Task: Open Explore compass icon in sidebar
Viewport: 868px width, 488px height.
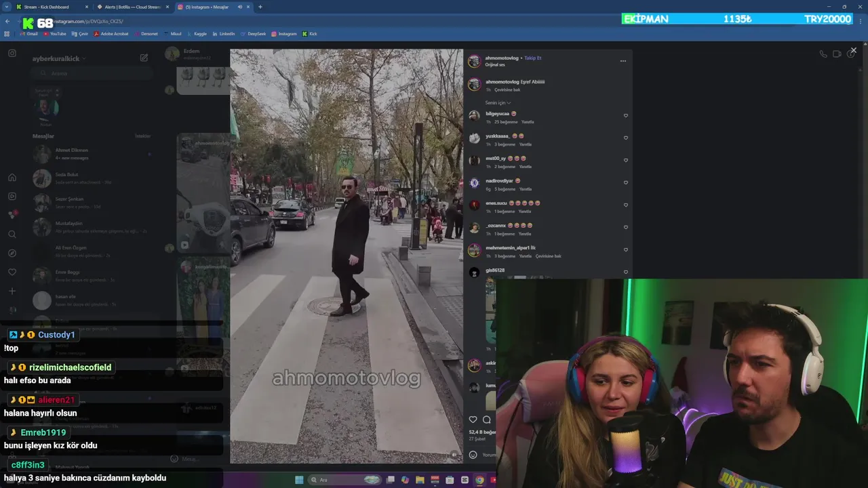Action: (12, 253)
